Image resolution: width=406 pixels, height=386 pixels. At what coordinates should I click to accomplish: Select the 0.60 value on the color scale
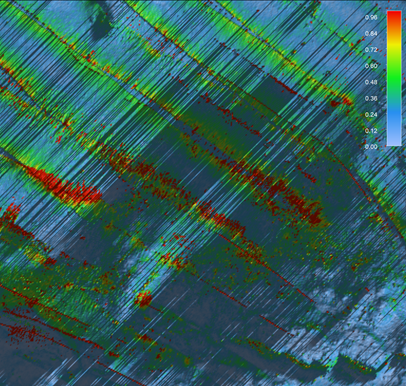pyautogui.click(x=371, y=66)
